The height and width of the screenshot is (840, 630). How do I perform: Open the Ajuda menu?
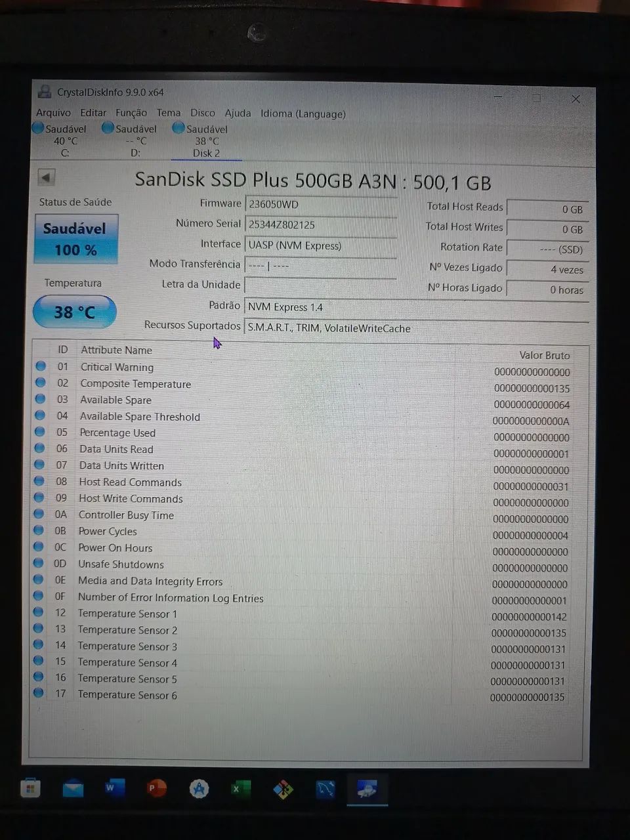(238, 113)
